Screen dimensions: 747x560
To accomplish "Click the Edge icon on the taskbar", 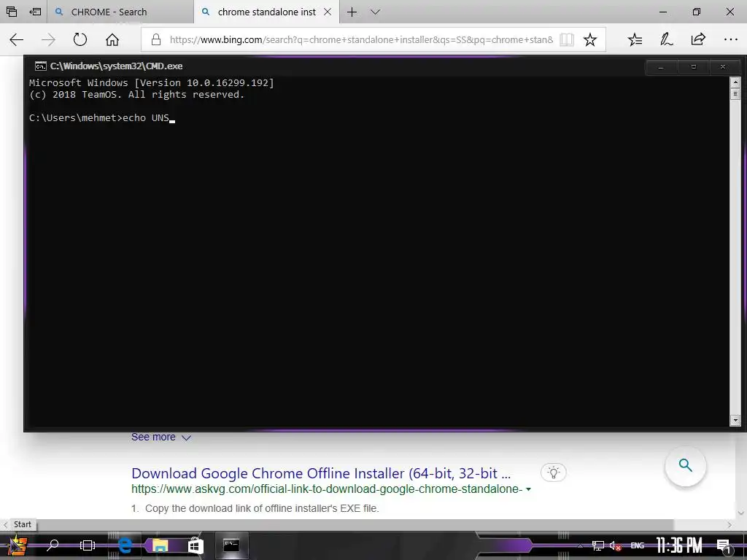I will (x=125, y=545).
